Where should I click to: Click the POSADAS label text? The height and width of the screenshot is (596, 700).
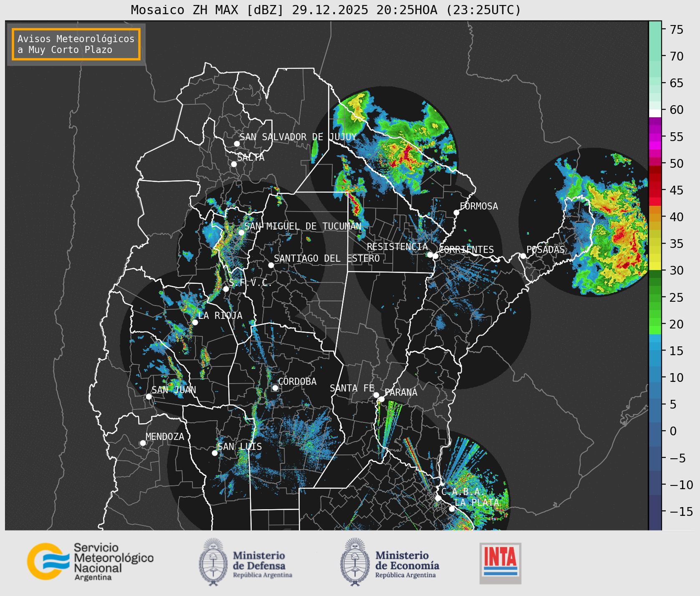(x=546, y=250)
